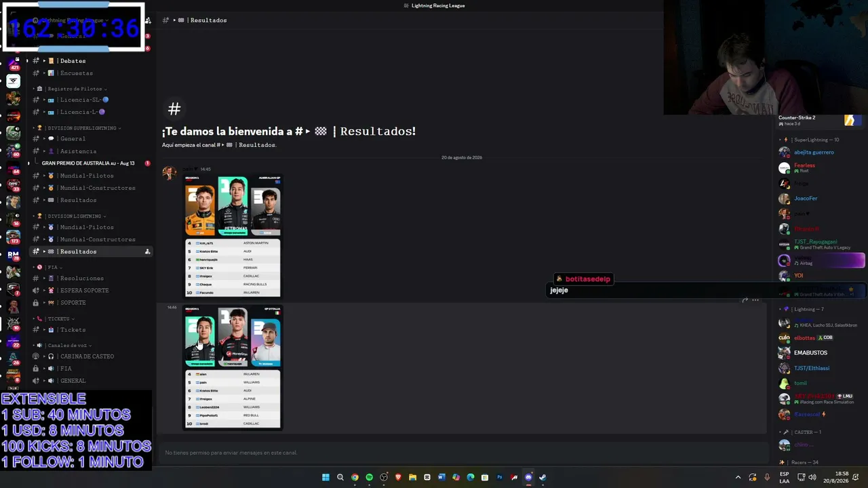Open the more options menu on the message
868x488 pixels.
755,300
